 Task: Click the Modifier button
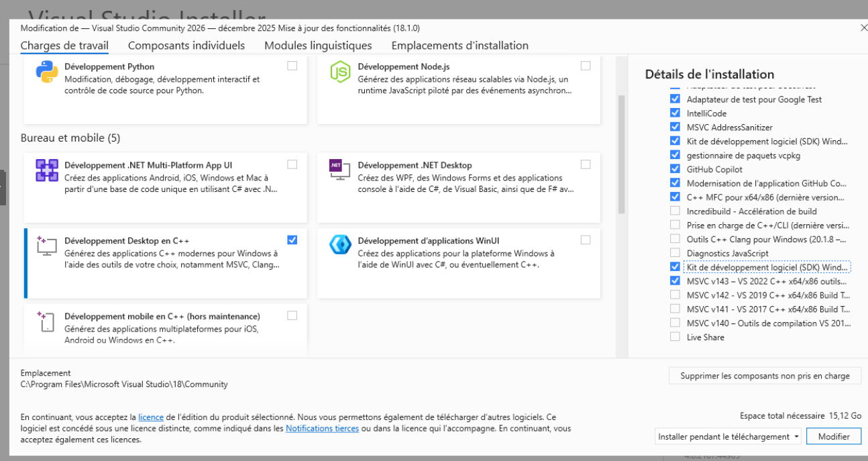pos(834,436)
